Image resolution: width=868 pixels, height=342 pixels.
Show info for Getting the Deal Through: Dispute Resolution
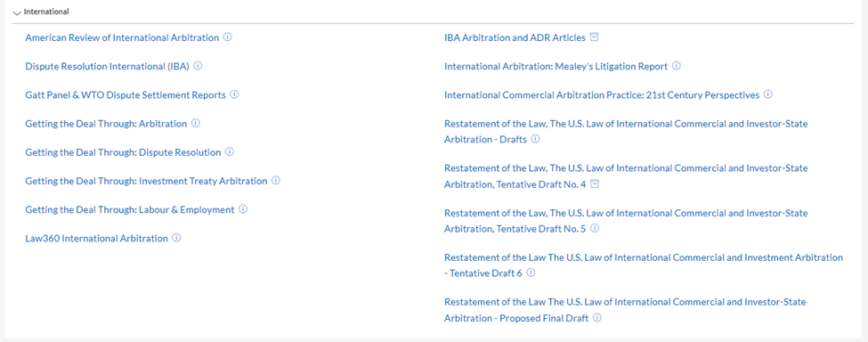coord(230,151)
